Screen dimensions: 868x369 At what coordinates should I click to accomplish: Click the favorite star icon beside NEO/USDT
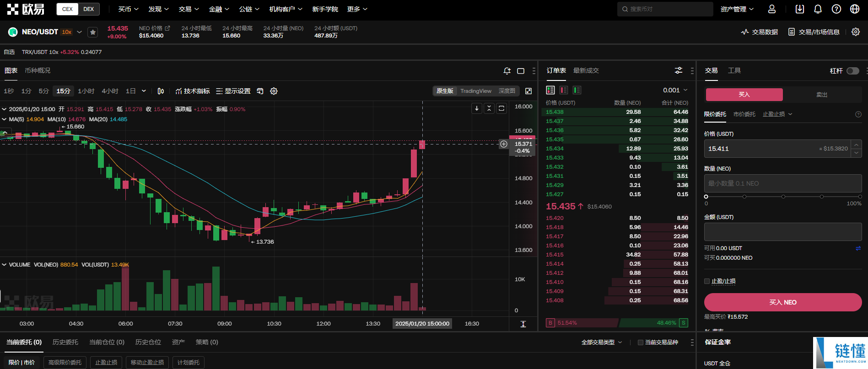[93, 32]
